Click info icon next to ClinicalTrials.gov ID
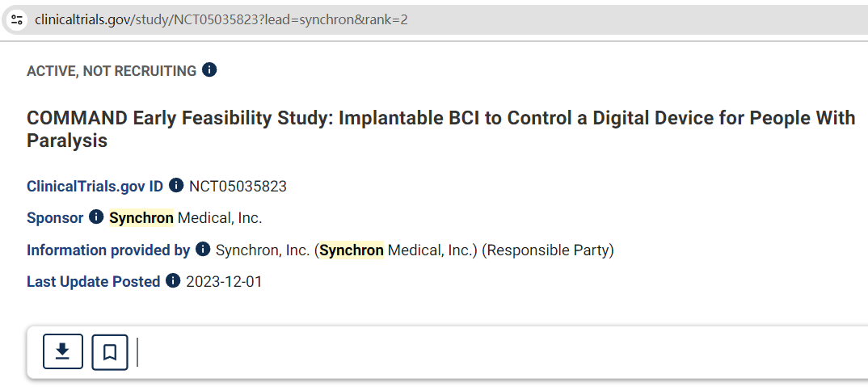Image resolution: width=868 pixels, height=391 pixels. point(176,186)
